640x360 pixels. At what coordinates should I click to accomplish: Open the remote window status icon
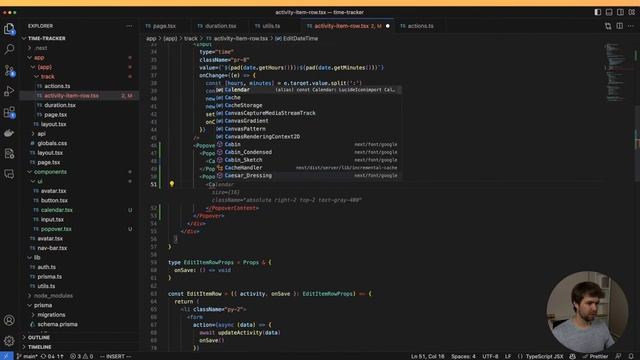point(6,356)
